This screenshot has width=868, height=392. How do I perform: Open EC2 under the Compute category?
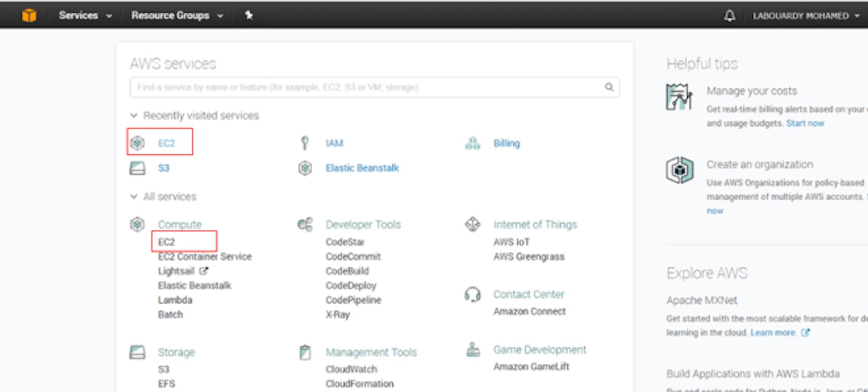pos(166,242)
